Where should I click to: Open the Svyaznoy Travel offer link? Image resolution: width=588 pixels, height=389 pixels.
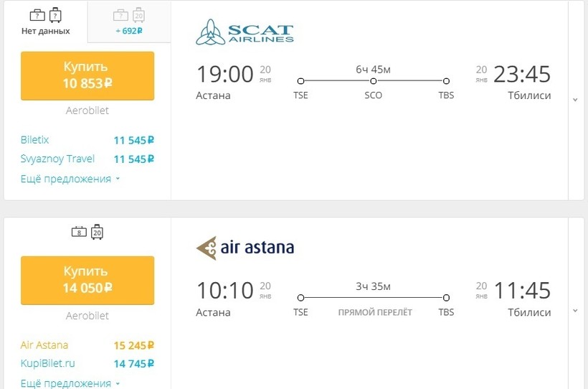57,159
